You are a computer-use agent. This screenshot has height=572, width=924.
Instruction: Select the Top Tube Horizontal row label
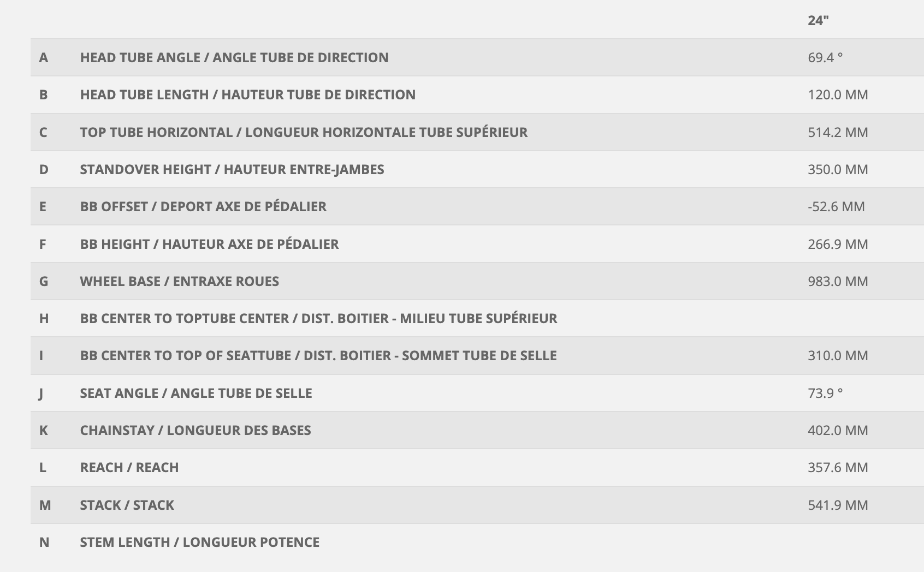click(x=304, y=133)
